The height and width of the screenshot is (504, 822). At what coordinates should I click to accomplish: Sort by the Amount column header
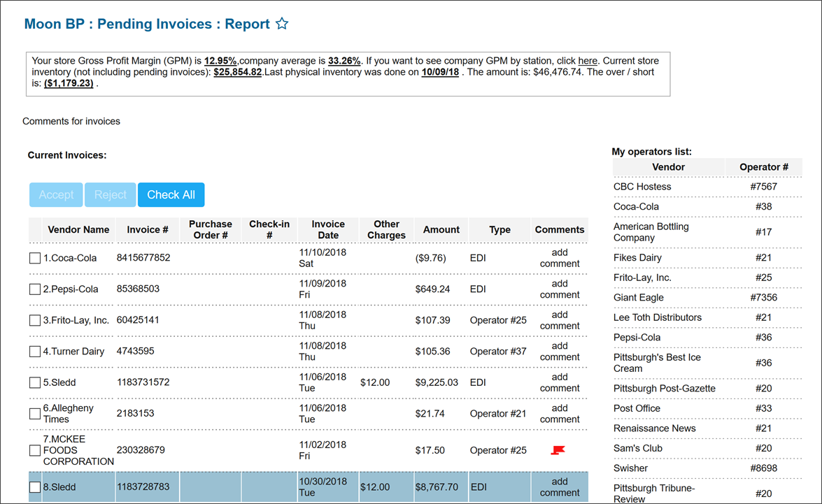click(x=441, y=229)
